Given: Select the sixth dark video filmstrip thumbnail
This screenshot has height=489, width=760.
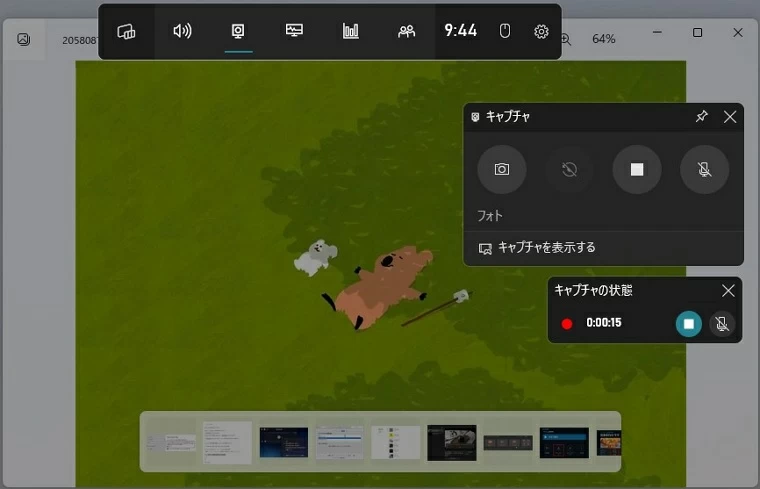Looking at the screenshot, I should tap(452, 442).
